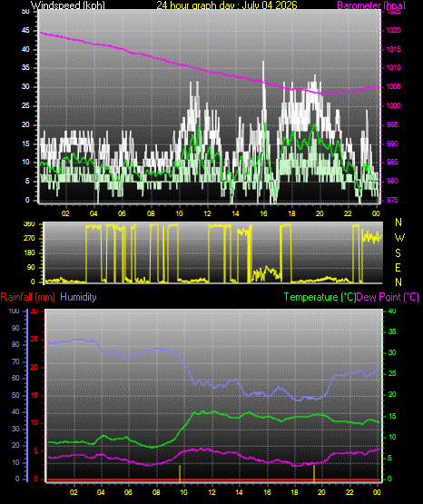Click hour label 18 under temperature chart
The height and width of the screenshot is (504, 423).
tap(294, 492)
